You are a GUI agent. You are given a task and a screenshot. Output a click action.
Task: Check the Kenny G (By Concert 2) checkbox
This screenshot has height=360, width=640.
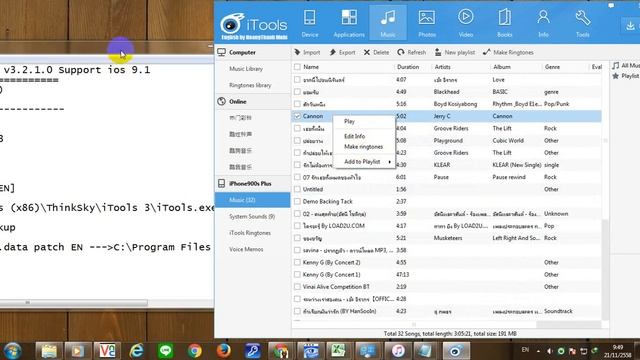[297, 262]
